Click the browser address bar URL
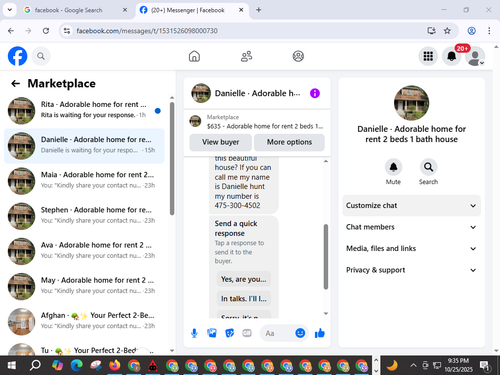The width and height of the screenshot is (500, 375). click(147, 31)
